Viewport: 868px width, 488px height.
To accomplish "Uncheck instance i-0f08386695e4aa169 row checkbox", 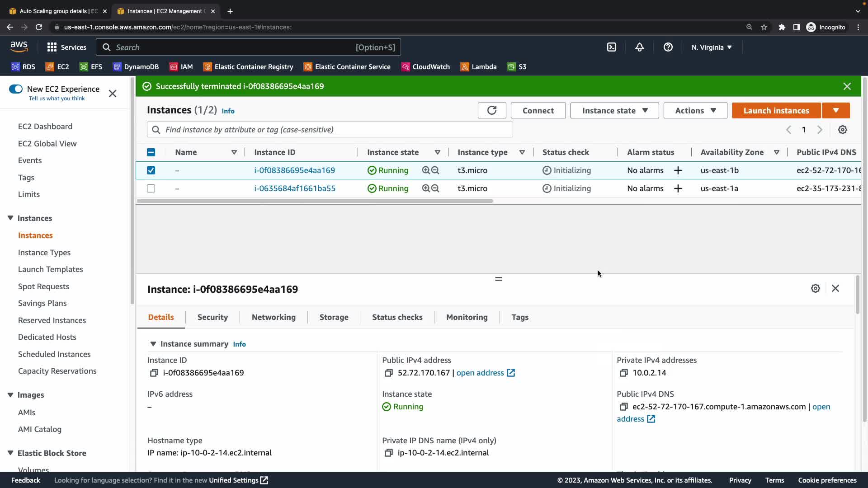I will coord(151,170).
